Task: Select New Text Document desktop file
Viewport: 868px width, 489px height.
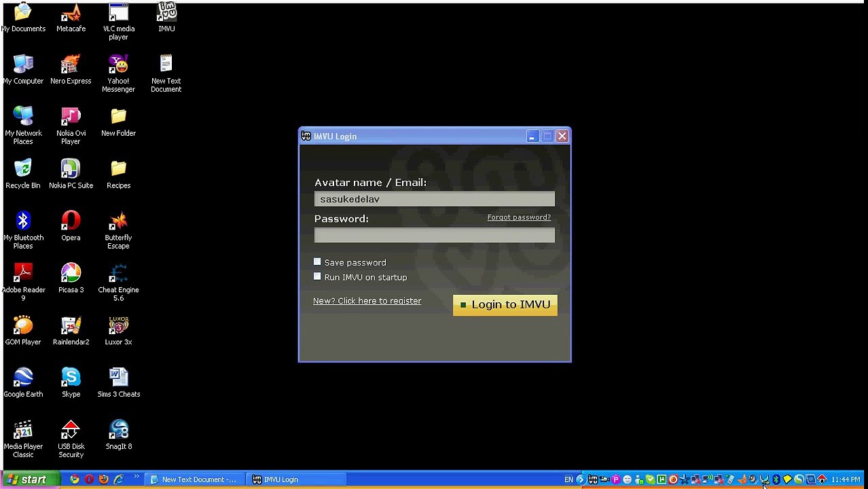Action: 166,73
